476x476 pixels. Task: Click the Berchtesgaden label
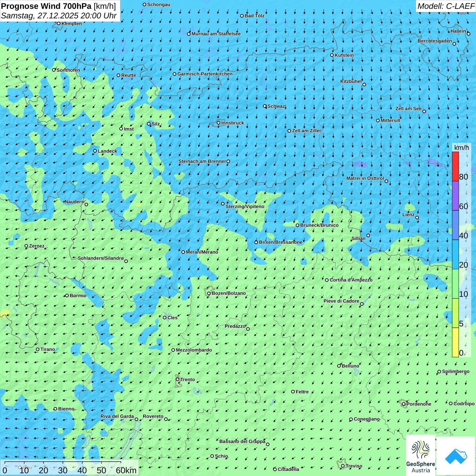435,41
